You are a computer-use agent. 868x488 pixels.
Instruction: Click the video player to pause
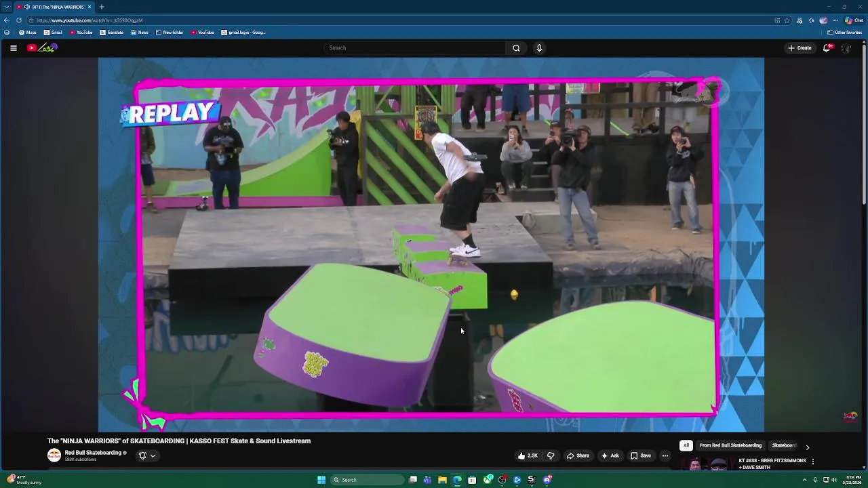[431, 244]
